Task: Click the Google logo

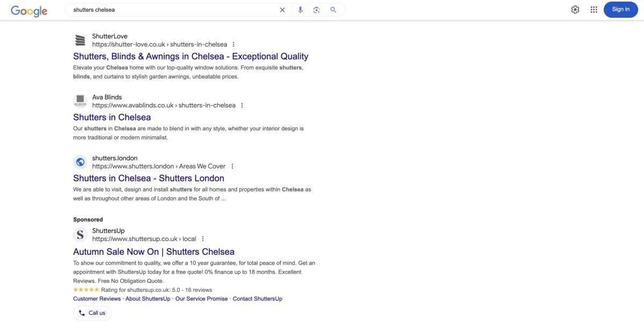Action: pyautogui.click(x=29, y=10)
